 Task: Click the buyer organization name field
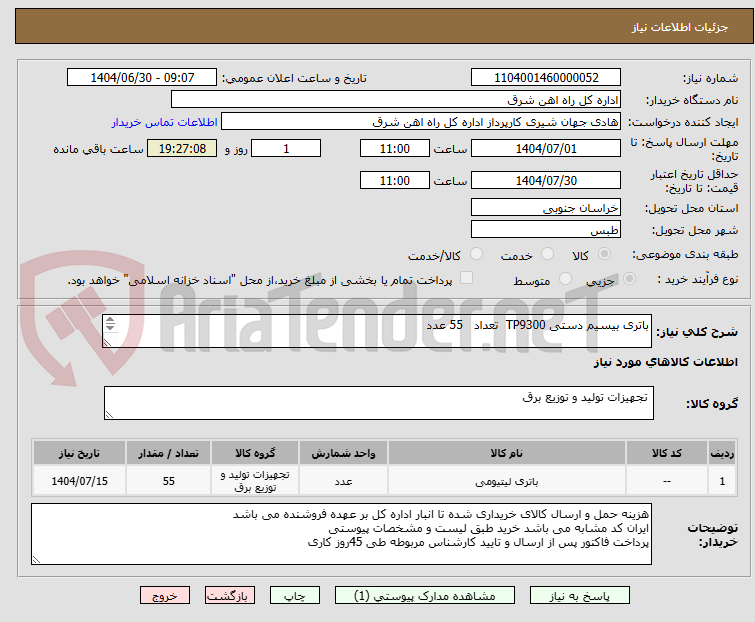(395, 100)
